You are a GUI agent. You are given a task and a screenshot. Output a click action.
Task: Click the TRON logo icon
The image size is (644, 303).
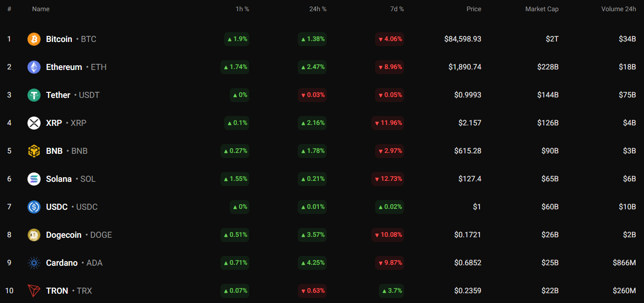pyautogui.click(x=34, y=291)
